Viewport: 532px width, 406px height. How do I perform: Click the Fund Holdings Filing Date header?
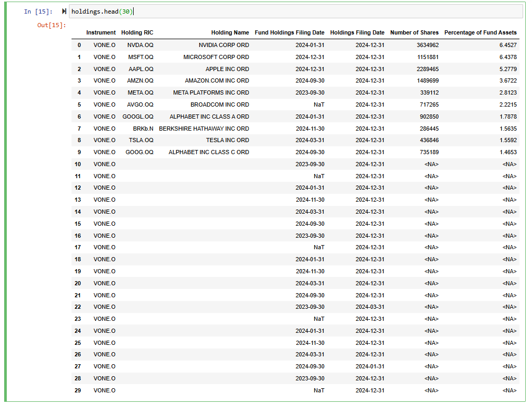pyautogui.click(x=289, y=32)
